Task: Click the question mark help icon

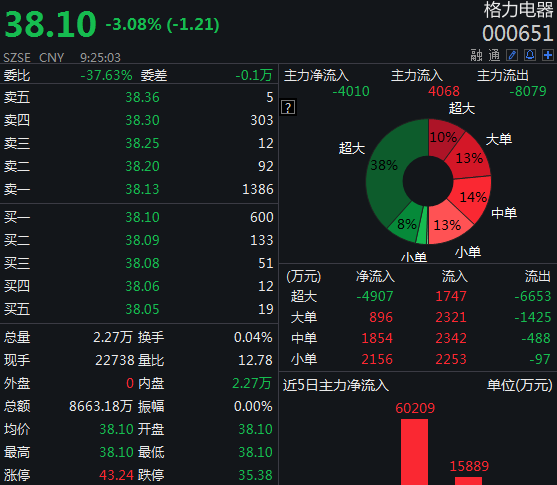Action: (288, 107)
